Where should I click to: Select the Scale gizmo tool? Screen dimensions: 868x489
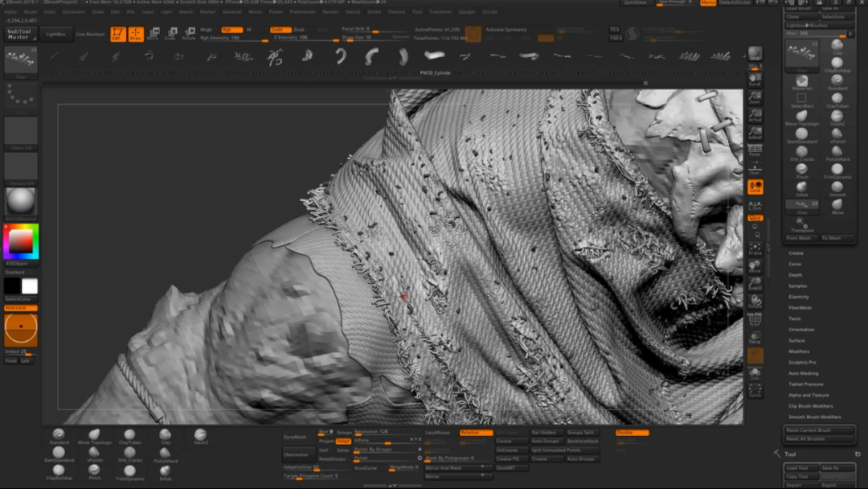tap(170, 34)
